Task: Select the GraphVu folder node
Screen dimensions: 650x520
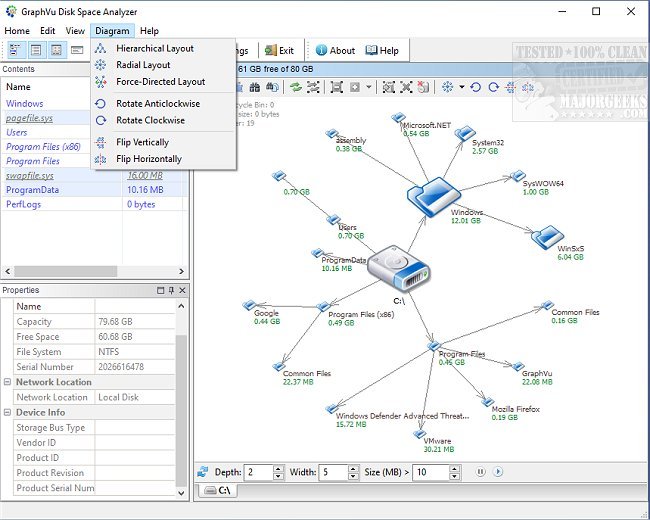Action: point(518,366)
